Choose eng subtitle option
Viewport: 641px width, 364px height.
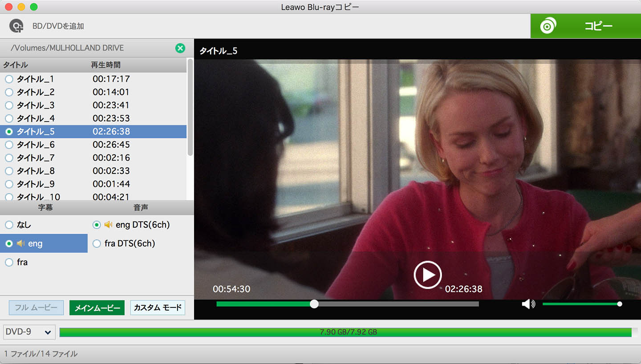9,244
